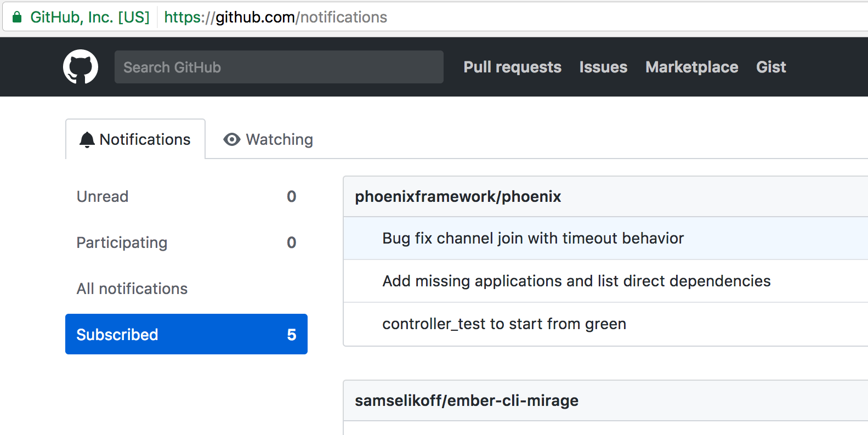
Task: Open 'controller_test to start from green' notification
Action: (504, 324)
